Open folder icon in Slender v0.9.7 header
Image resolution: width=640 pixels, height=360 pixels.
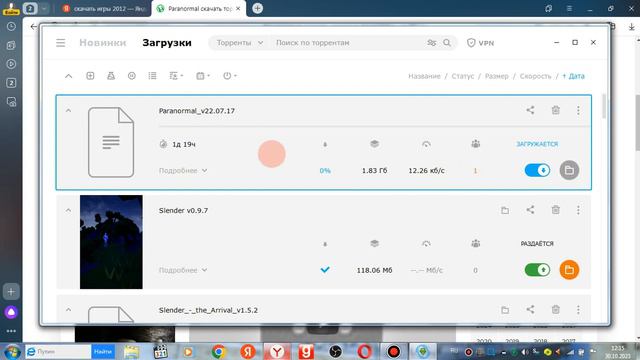coord(505,210)
